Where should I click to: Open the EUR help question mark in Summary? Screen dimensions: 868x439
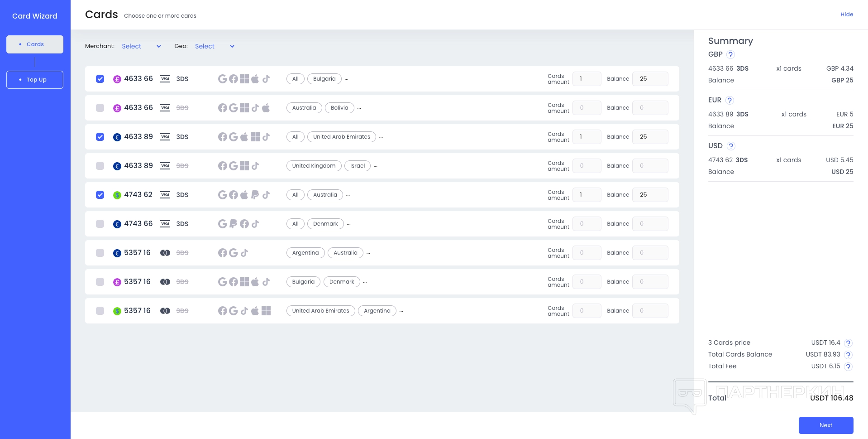[x=730, y=100]
